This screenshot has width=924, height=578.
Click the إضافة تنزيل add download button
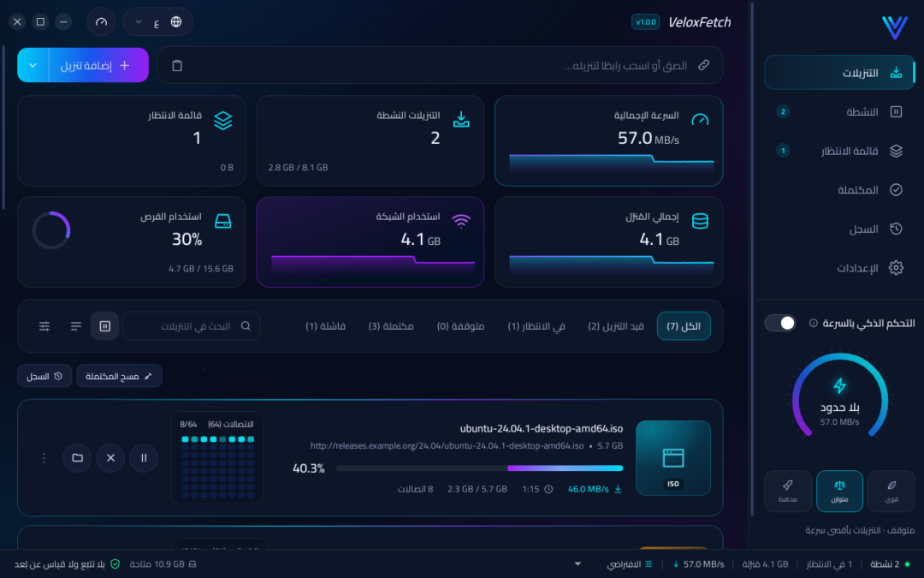coord(98,65)
